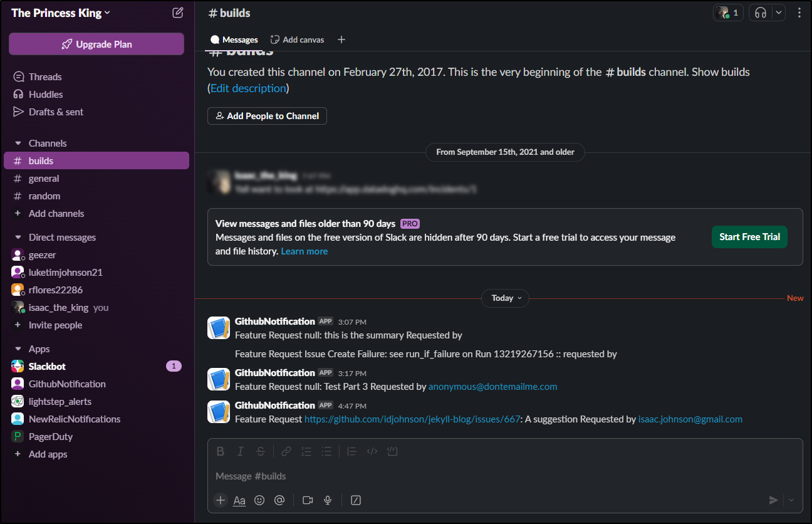Viewport: 812px width, 524px height.
Task: Click the Upgrade Plan button
Action: (x=96, y=44)
